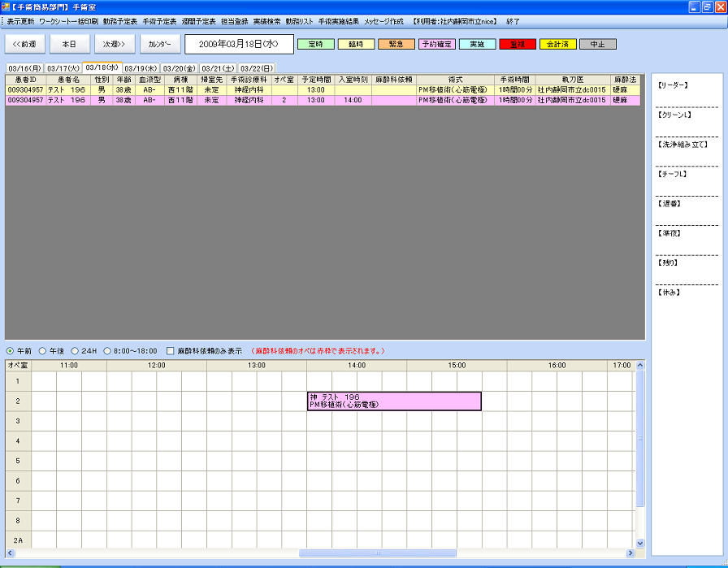Click the yellow 会計済 legend swatch

[557, 44]
